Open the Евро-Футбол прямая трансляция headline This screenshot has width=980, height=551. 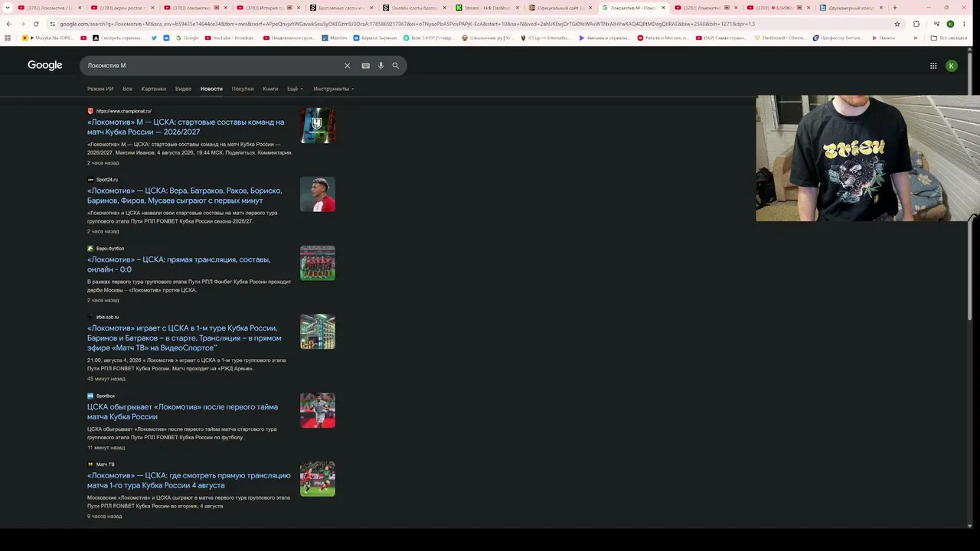178,265
